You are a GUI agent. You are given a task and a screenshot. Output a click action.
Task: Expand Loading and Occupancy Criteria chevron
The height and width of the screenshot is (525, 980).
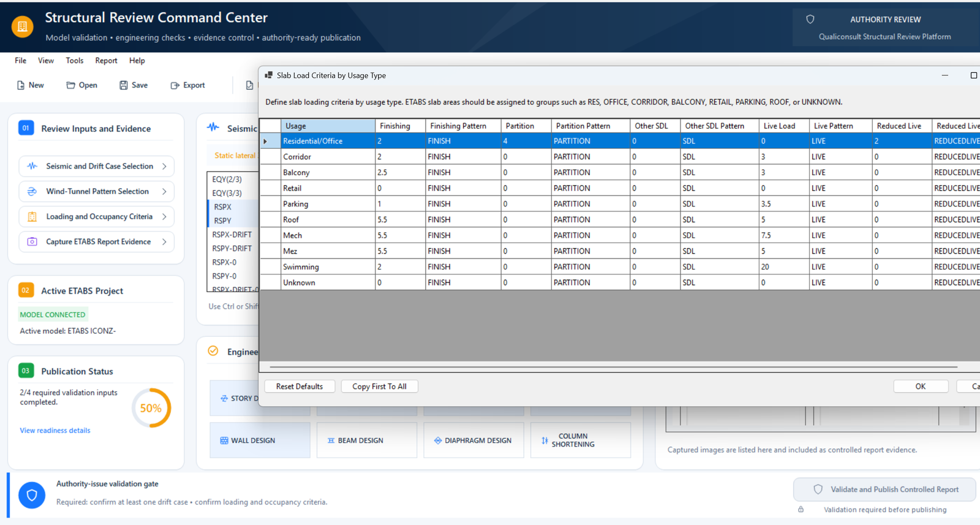[x=164, y=216]
